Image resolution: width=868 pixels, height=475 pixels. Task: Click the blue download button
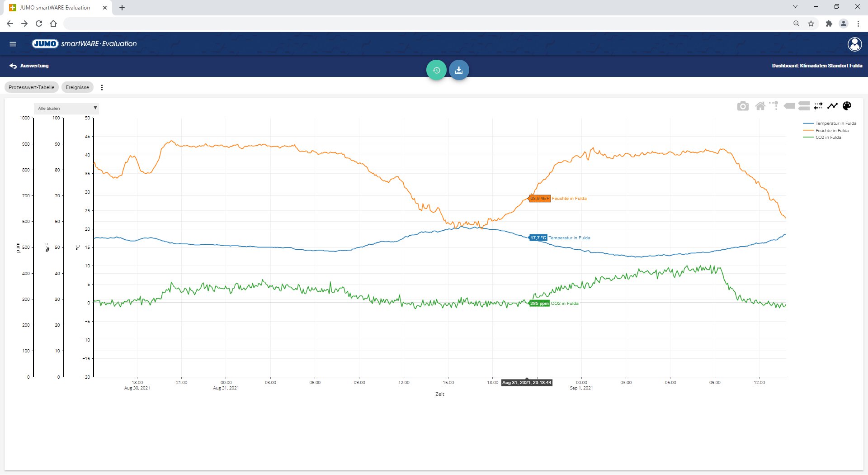coord(459,70)
